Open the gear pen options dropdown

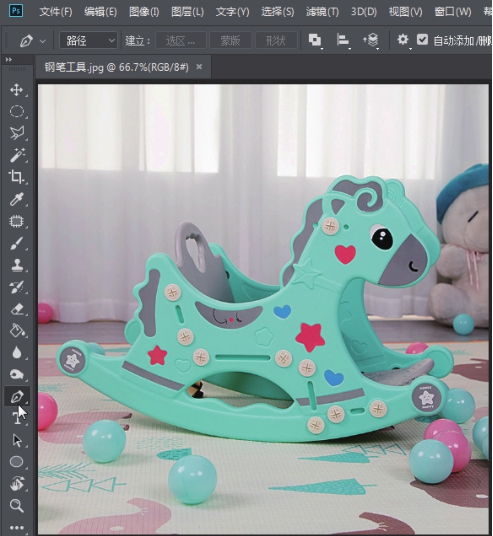click(x=403, y=40)
